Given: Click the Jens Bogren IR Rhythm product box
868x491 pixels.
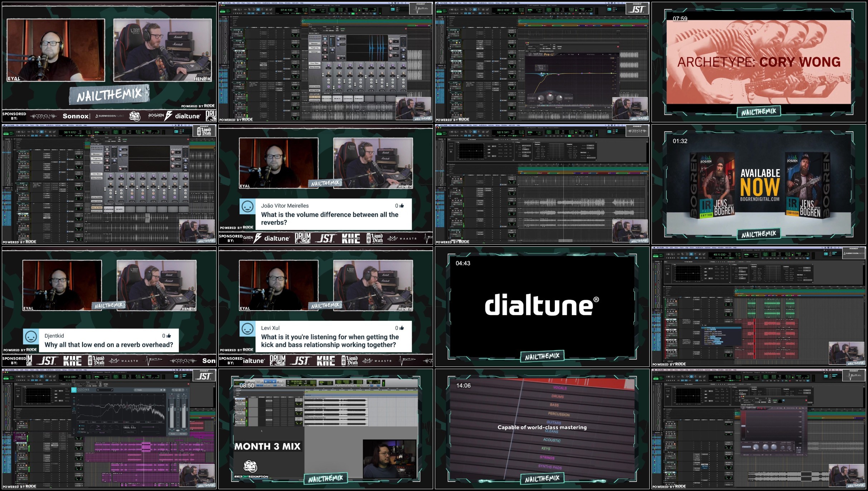Looking at the screenshot, I should [x=712, y=186].
